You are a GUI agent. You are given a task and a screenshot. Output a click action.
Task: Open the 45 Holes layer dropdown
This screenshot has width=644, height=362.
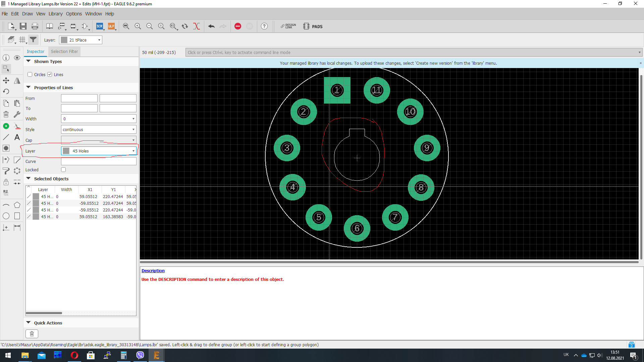(99, 151)
